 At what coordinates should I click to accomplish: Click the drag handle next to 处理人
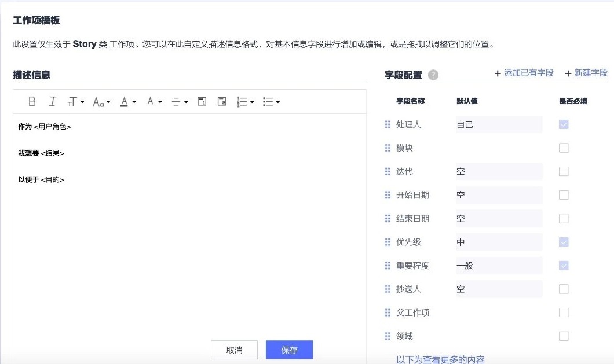coord(386,124)
